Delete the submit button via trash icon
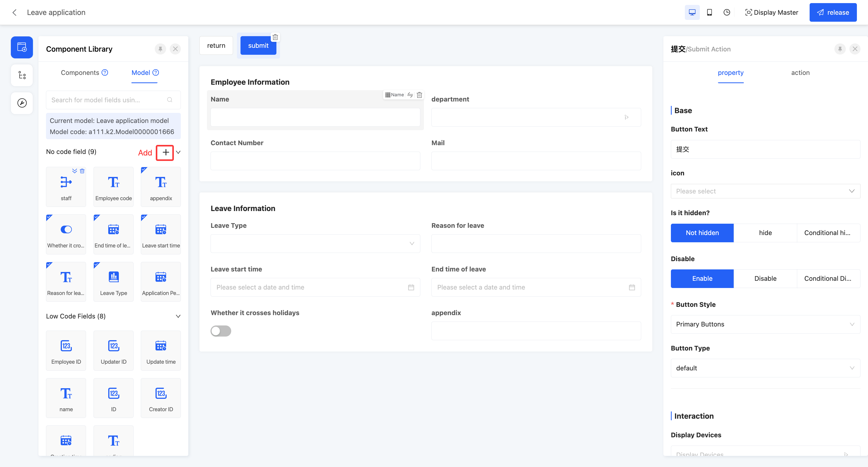This screenshot has height=467, width=868. click(x=275, y=37)
